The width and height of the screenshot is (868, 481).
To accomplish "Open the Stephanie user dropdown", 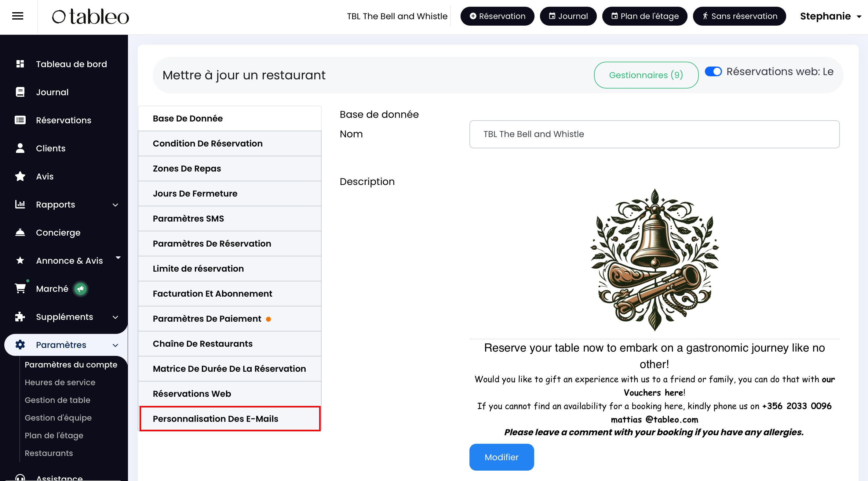I will (x=830, y=16).
